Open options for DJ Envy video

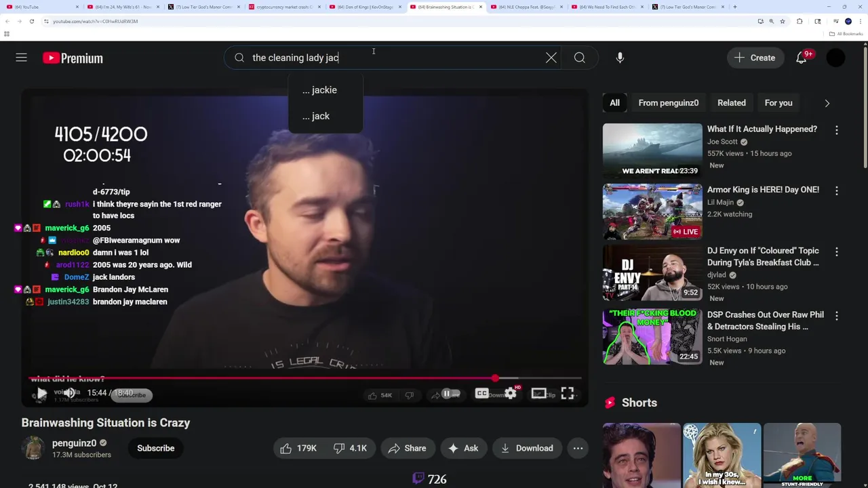click(x=836, y=252)
